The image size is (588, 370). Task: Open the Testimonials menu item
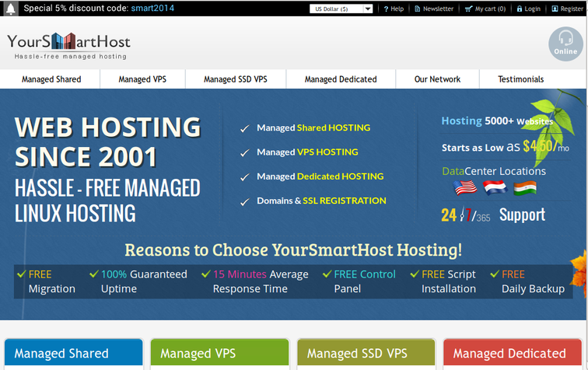520,79
